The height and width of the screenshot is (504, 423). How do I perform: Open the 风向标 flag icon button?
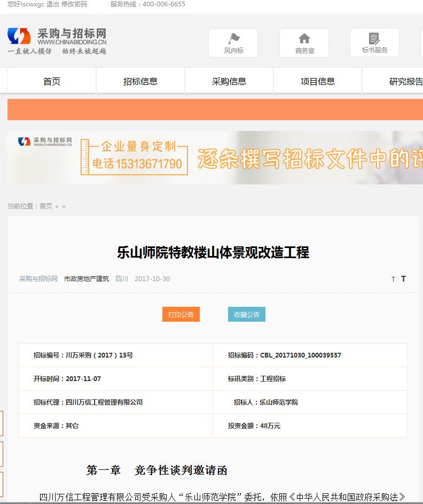point(233,43)
